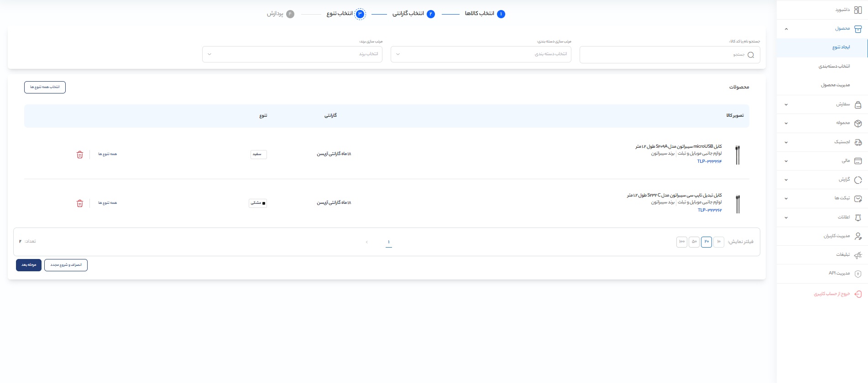This screenshot has width=868, height=383.
Task: Click the logout (خروج از حساب کاربری) icon
Action: [x=858, y=294]
